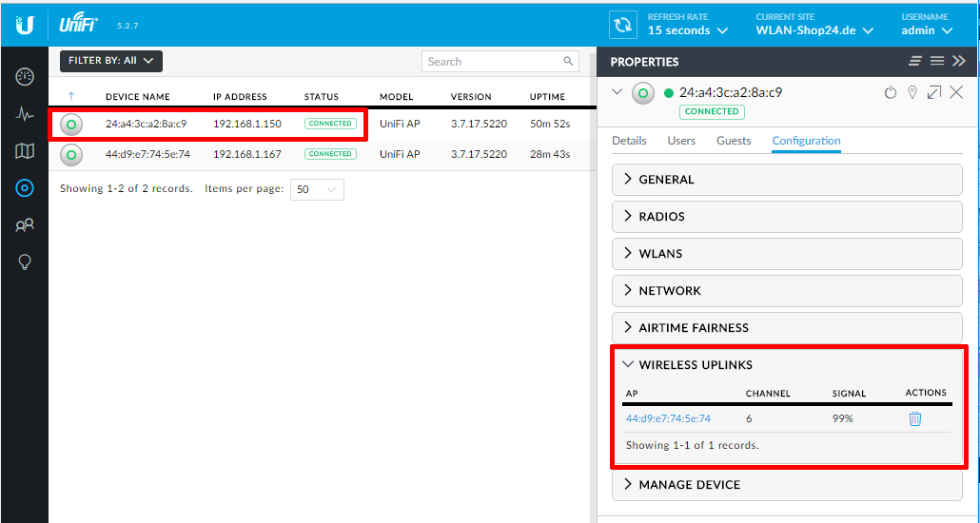Screen dimensions: 980x523
Task: Click the compact list view icon
Action: coord(915,61)
